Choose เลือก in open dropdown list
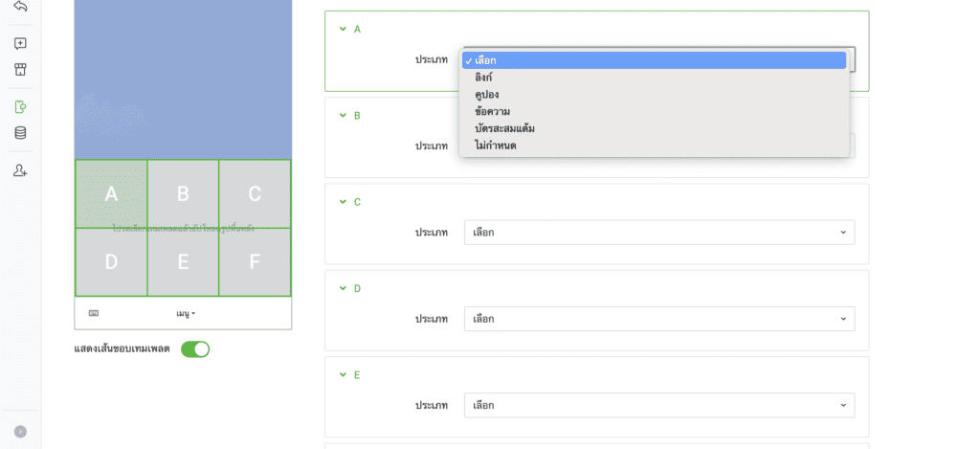The width and height of the screenshot is (980, 449). pyautogui.click(x=654, y=60)
